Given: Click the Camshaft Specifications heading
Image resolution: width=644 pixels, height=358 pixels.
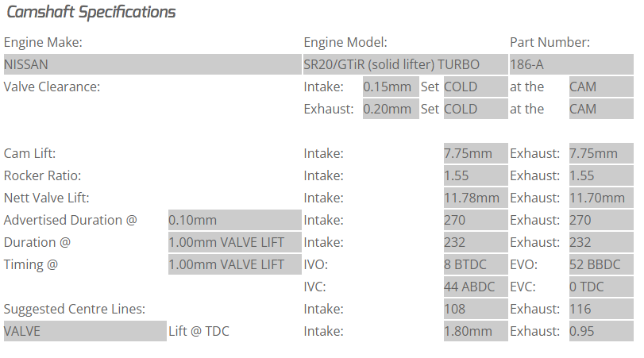Looking at the screenshot, I should (x=91, y=12).
